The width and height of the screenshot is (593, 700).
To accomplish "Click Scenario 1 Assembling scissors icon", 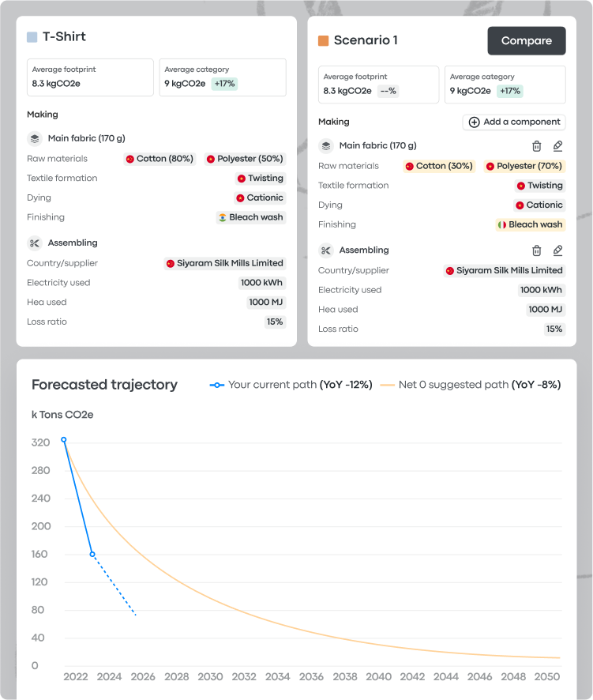I will point(326,250).
